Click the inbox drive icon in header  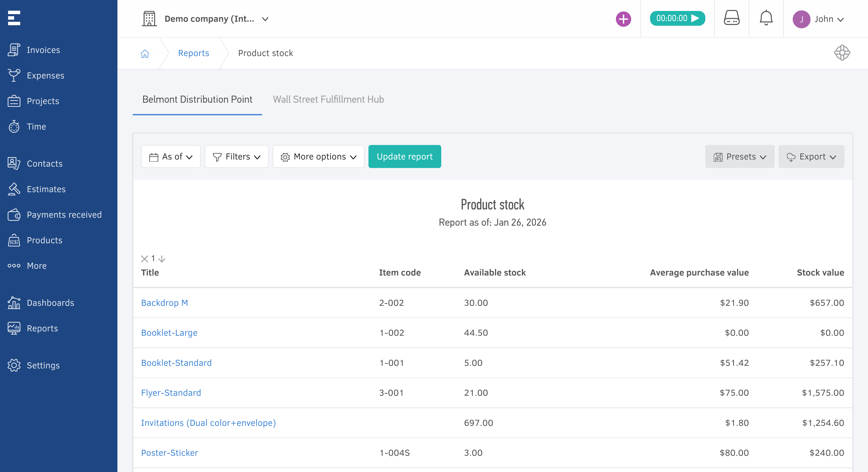click(731, 18)
